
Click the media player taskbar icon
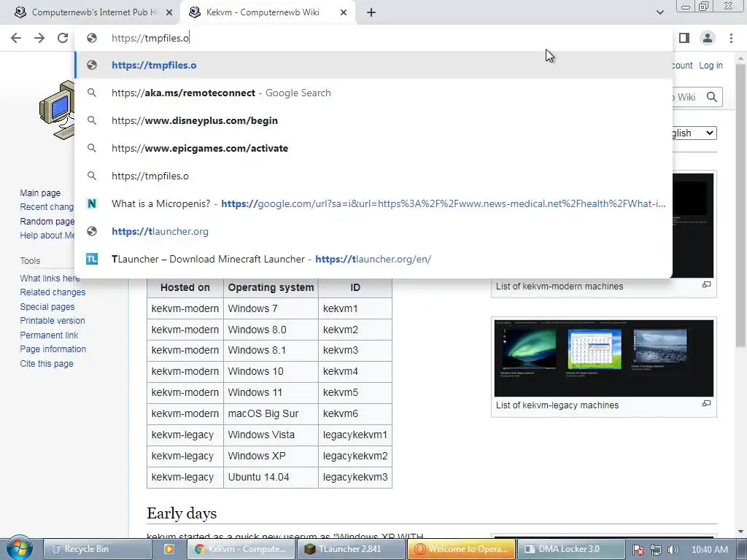click(x=169, y=549)
